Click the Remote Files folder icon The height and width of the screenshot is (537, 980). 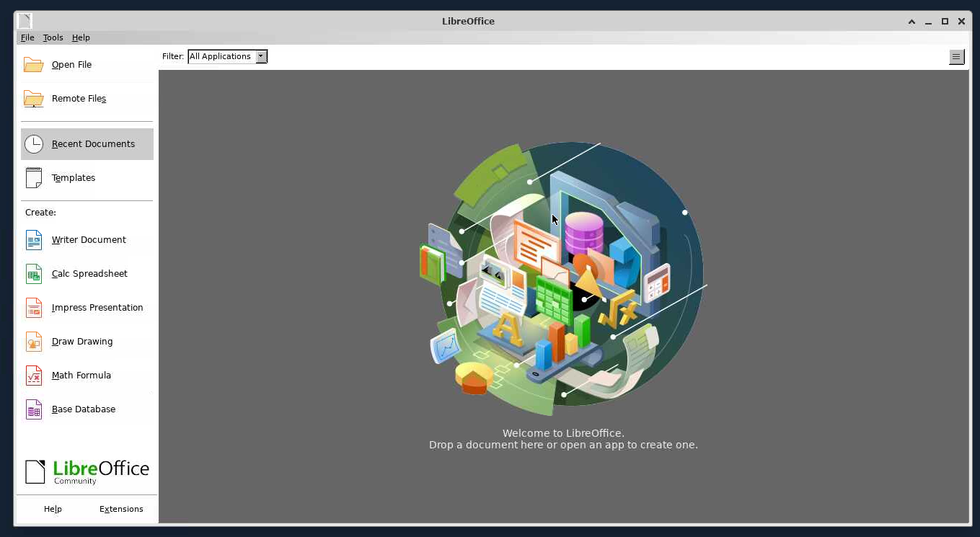point(33,99)
